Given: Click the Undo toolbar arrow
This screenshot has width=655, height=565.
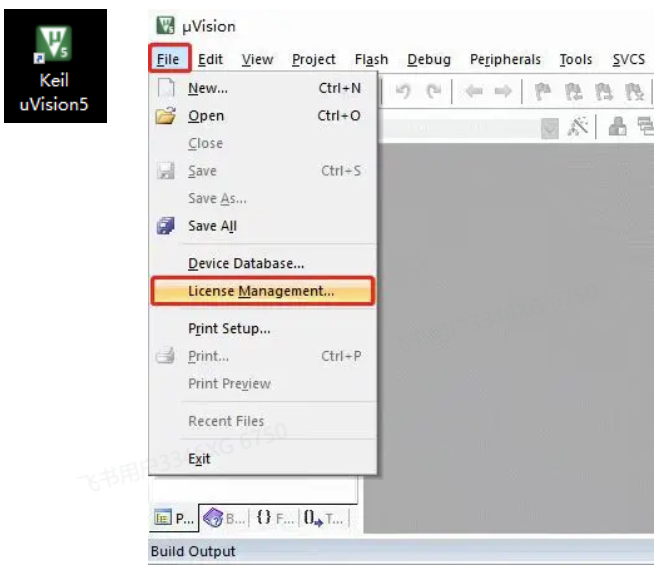Looking at the screenshot, I should pyautogui.click(x=403, y=91).
